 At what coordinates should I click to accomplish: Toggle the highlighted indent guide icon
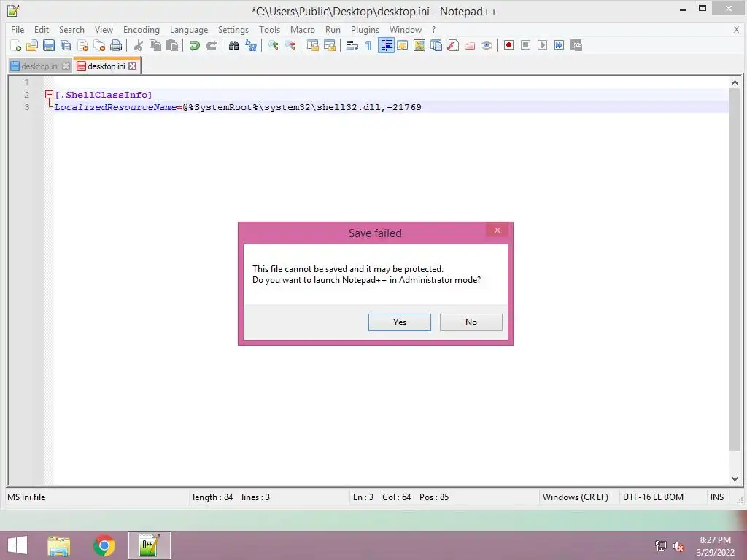click(x=386, y=45)
